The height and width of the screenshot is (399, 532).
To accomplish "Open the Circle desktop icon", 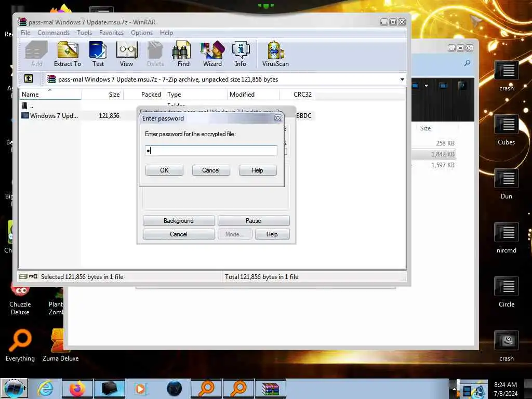I will click(x=506, y=292).
